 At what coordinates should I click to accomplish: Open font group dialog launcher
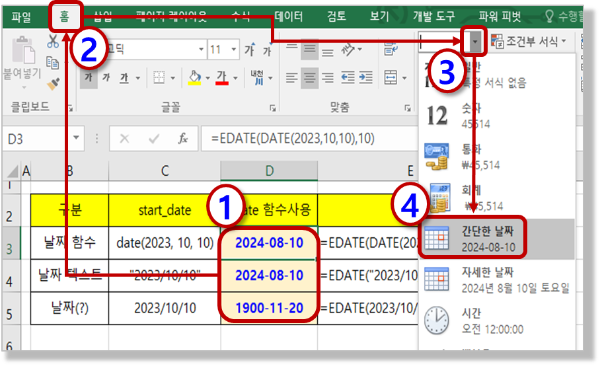pyautogui.click(x=272, y=108)
